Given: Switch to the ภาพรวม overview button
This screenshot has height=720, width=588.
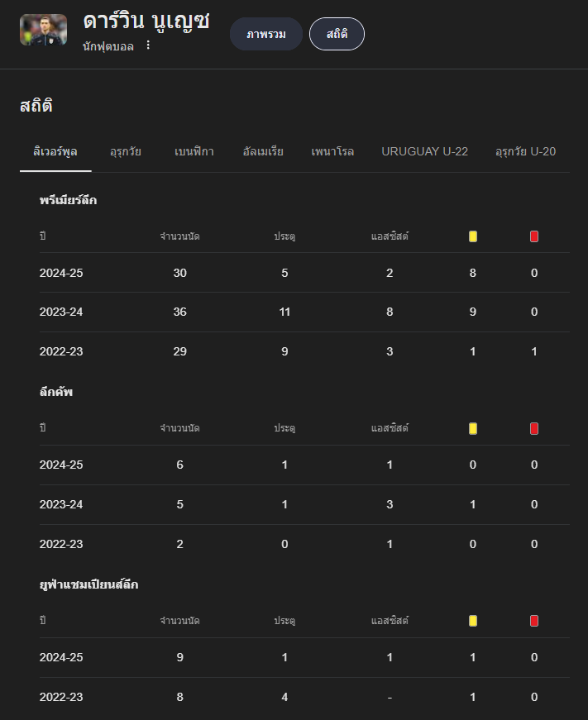Looking at the screenshot, I should coord(266,34).
